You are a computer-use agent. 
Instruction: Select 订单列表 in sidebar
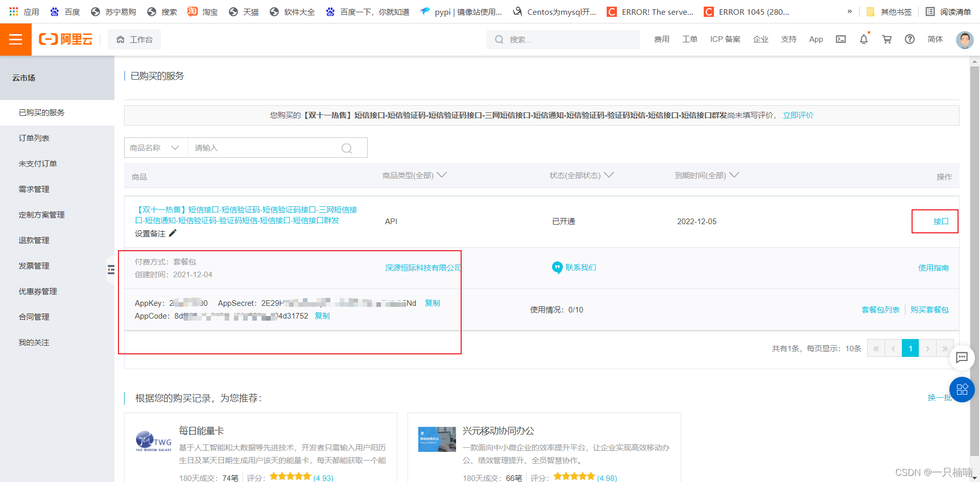click(x=57, y=138)
